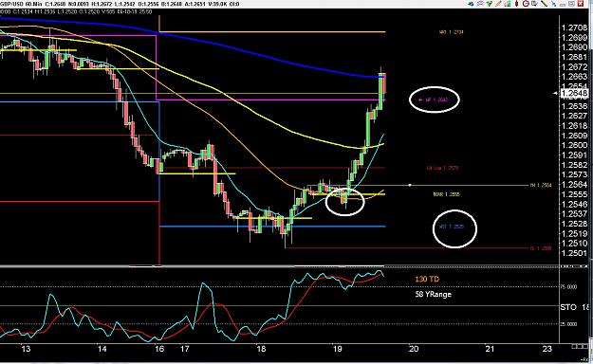Click the 75.0000 stochastic level label
This screenshot has width=593, height=364.
click(568, 287)
